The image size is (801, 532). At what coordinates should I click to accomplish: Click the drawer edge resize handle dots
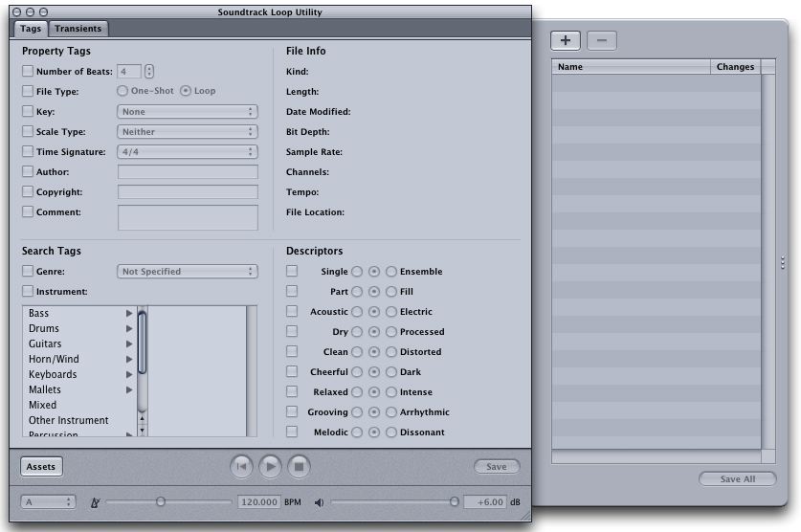783,262
